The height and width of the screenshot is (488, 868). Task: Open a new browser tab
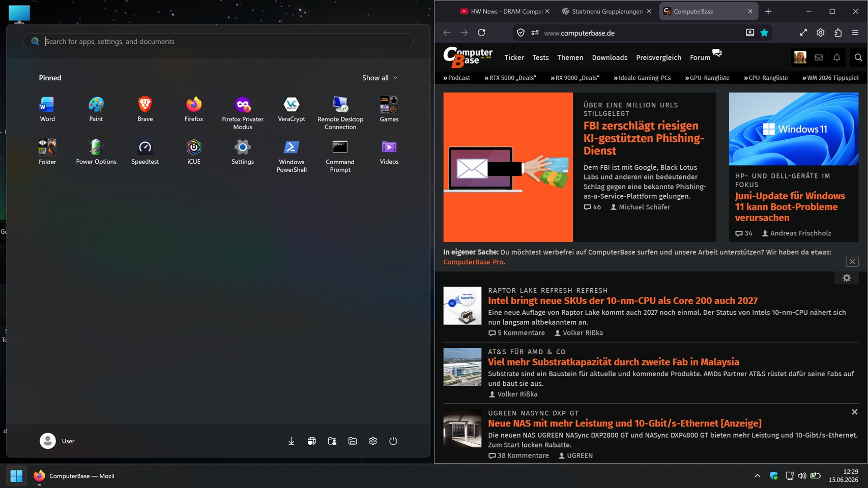(x=768, y=11)
